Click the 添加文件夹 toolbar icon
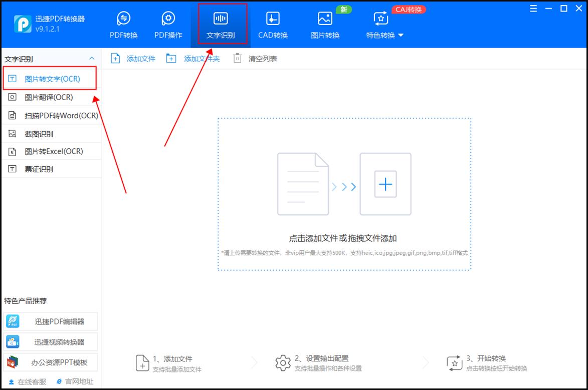 [171, 58]
